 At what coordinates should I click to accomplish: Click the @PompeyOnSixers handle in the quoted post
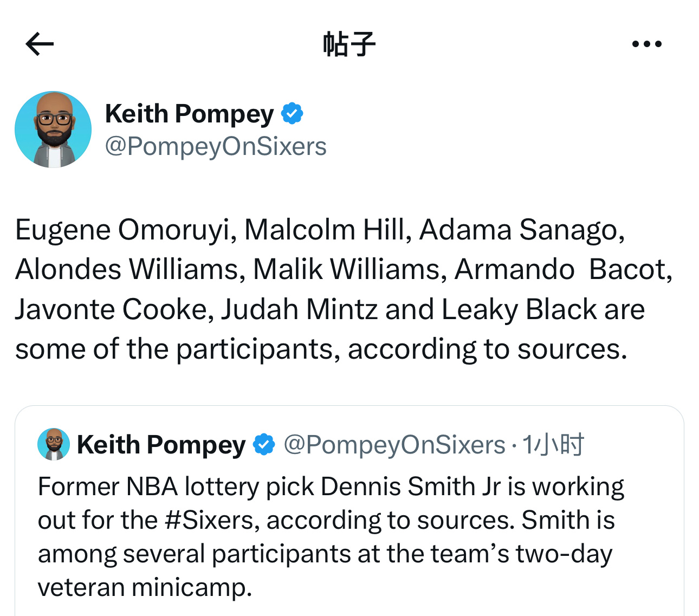(394, 445)
